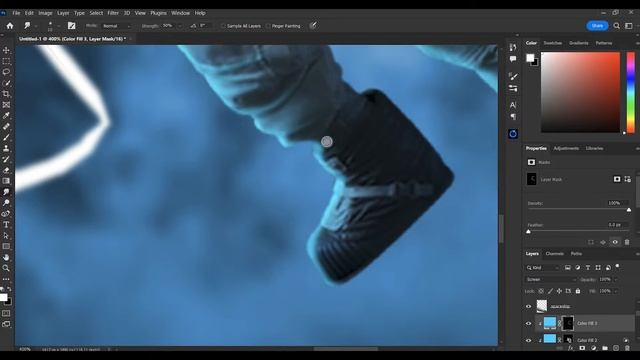Create a new group folder icon
This screenshot has height=360, width=640.
605,348
